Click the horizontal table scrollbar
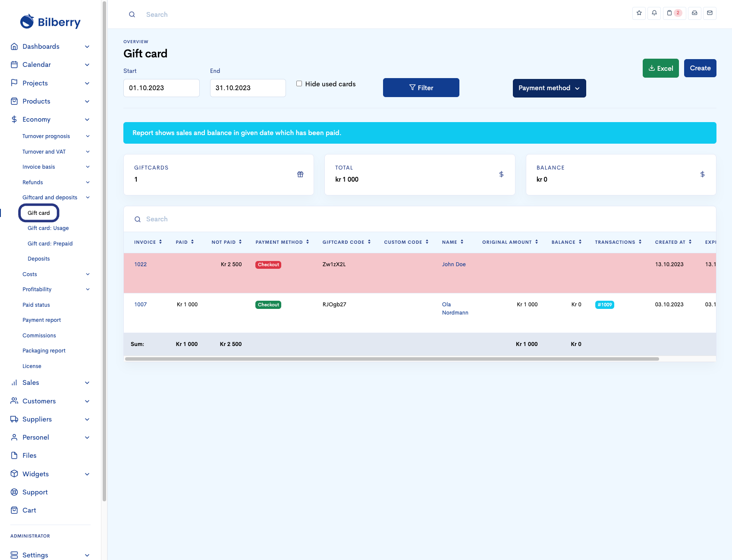Image resolution: width=732 pixels, height=560 pixels. [x=392, y=359]
